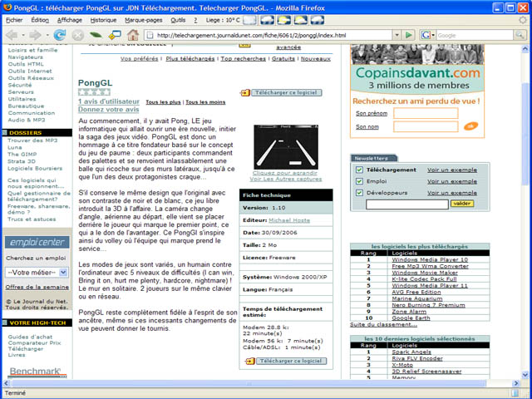Click the green leaf toolbar icon

pos(96,35)
